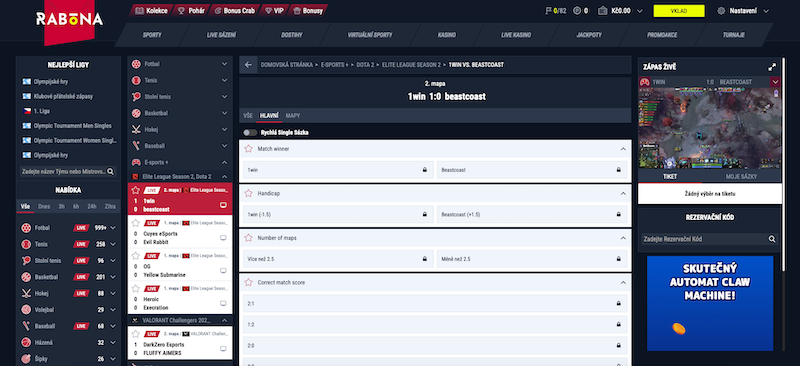The image size is (800, 366).
Task: Open the Nastavení settings dropdown
Action: pos(743,11)
